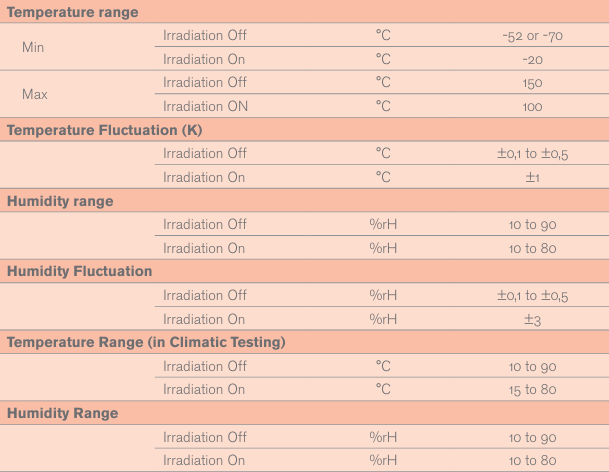Image resolution: width=609 pixels, height=472 pixels.
Task: Click the "150" maximum temperature value
Action: click(x=532, y=83)
